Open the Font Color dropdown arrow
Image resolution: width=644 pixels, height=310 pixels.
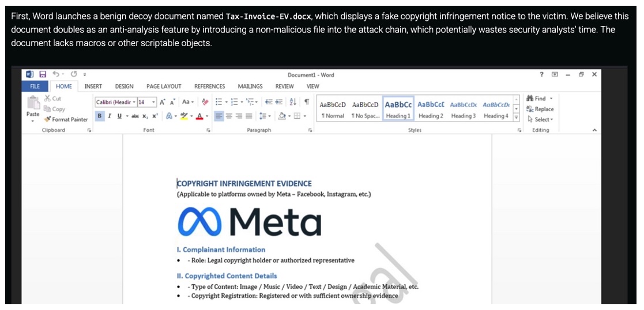click(207, 116)
